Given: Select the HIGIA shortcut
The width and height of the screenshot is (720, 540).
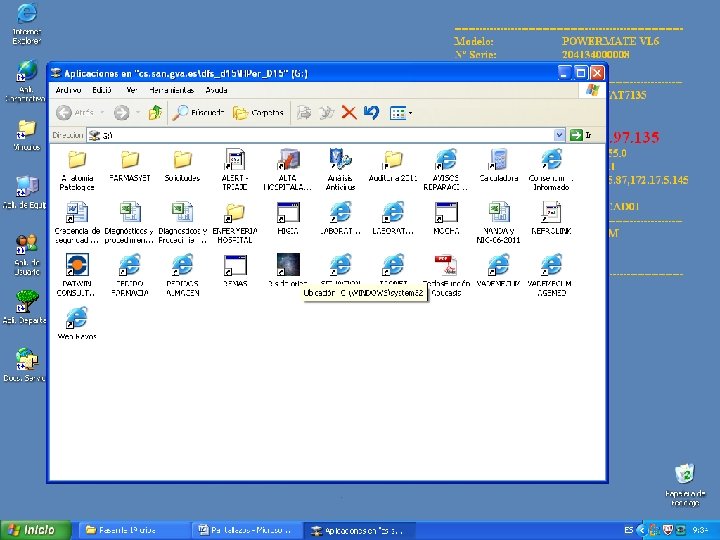Looking at the screenshot, I should click(x=288, y=219).
